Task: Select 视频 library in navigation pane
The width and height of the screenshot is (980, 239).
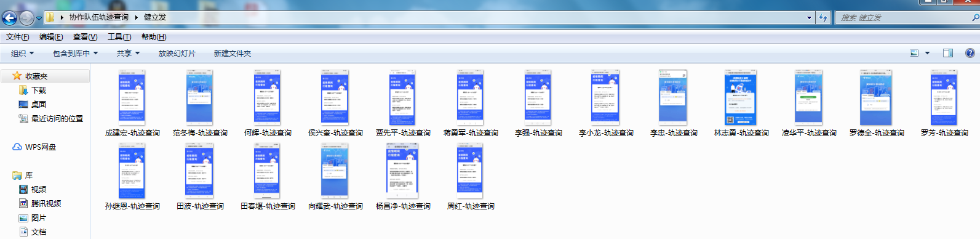Action: (39, 190)
